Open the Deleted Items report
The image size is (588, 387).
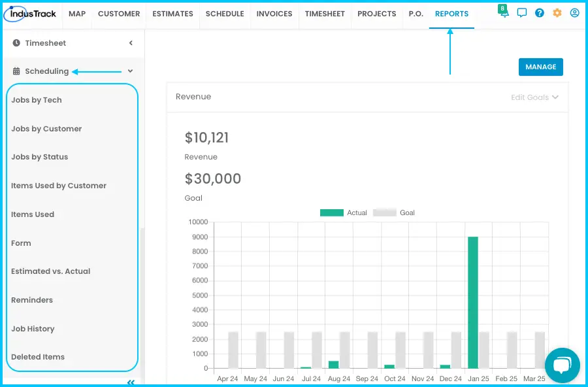pos(38,357)
